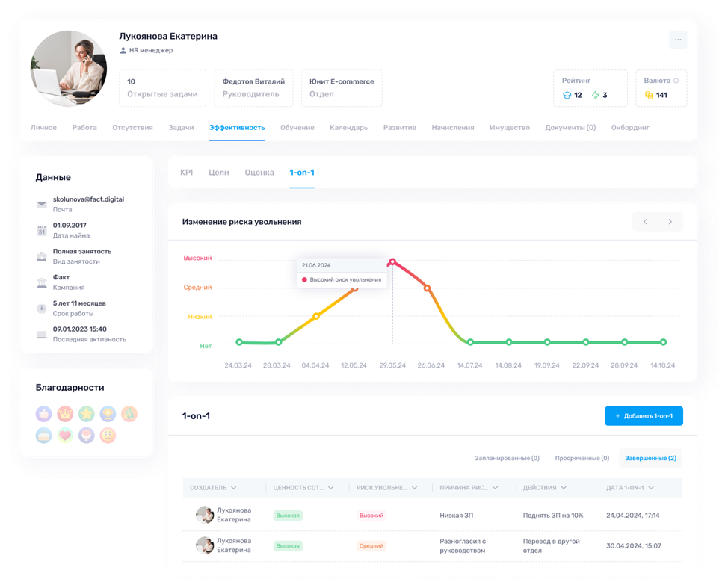Show Просроченные (0) meetings
The width and height of the screenshot is (728, 585).
pyautogui.click(x=582, y=458)
